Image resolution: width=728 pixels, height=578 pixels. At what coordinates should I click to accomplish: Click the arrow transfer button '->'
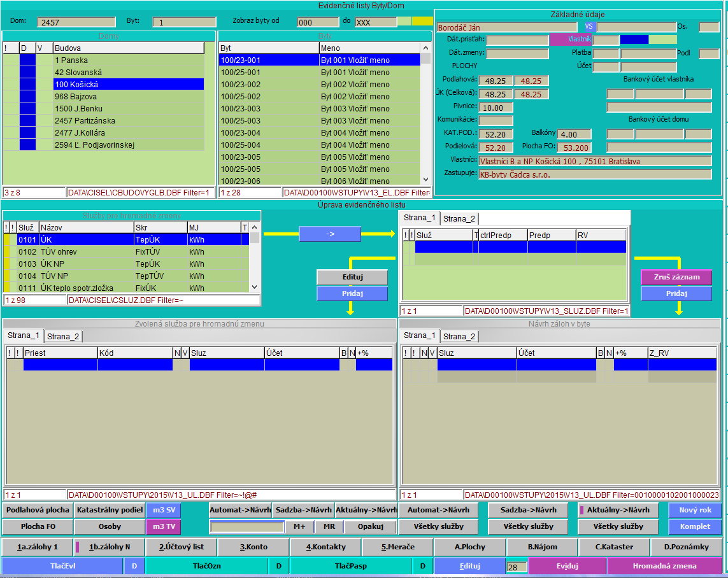[x=330, y=234]
